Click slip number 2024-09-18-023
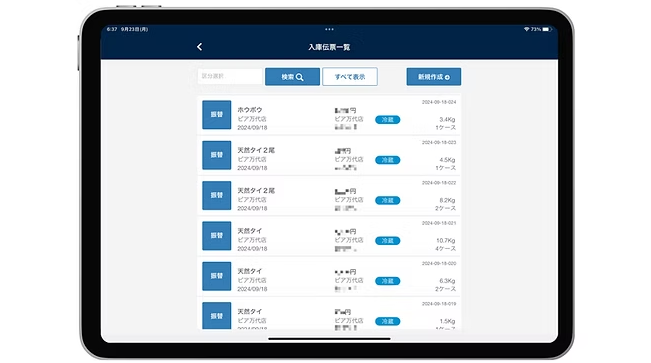651x363 pixels. click(x=439, y=142)
